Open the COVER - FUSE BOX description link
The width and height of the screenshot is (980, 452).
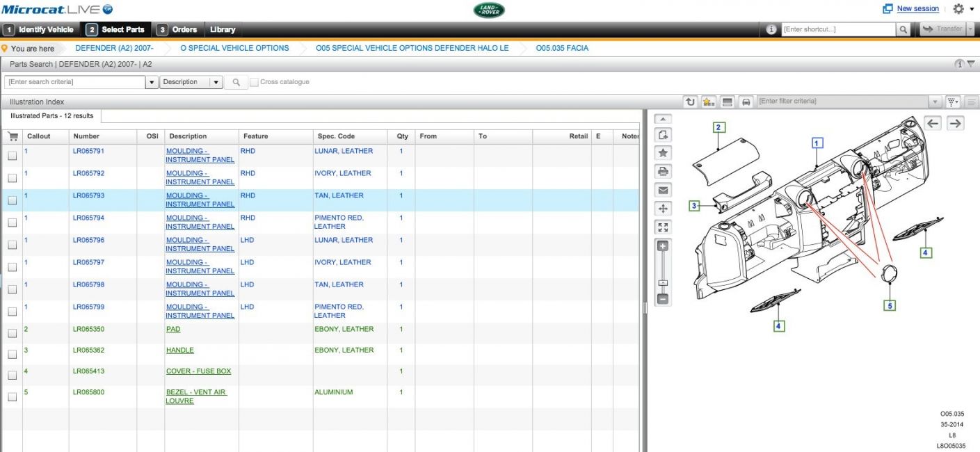198,371
